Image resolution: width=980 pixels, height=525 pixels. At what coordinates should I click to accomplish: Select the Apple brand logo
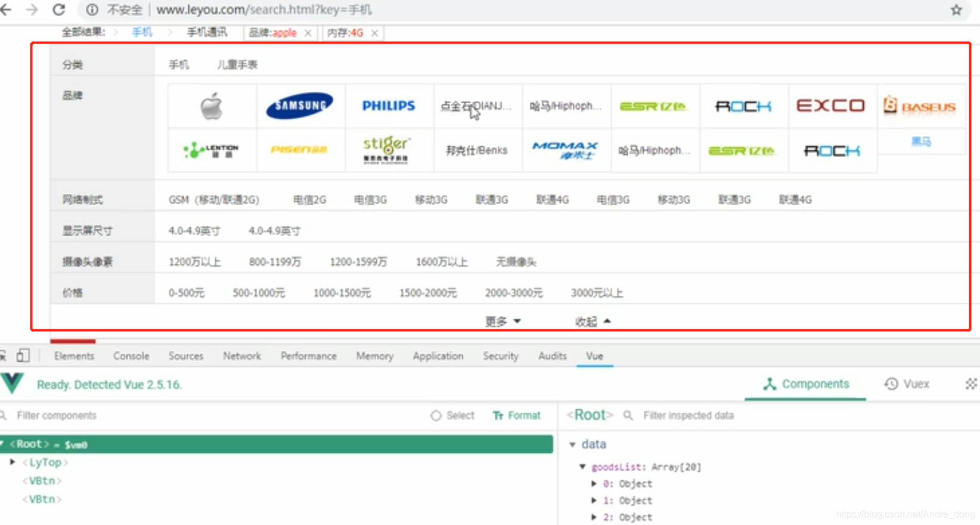point(212,106)
